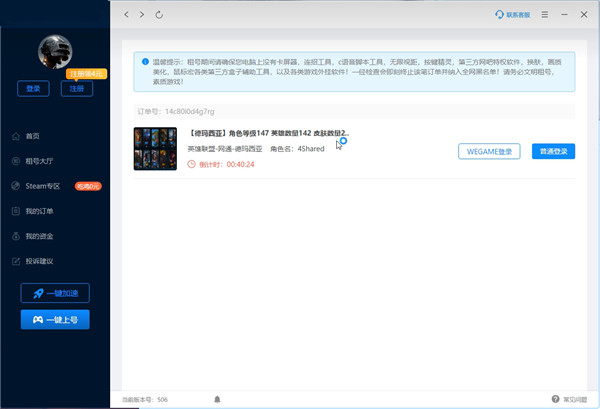The height and width of the screenshot is (409, 600).
Task: Minimize the rental client window
Action: 564,15
